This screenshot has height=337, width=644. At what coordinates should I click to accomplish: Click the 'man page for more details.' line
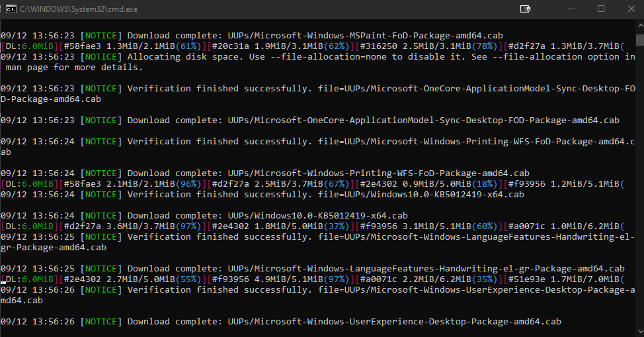tap(74, 68)
